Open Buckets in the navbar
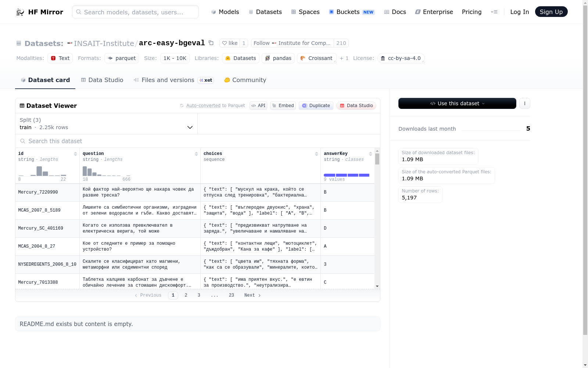 point(352,12)
